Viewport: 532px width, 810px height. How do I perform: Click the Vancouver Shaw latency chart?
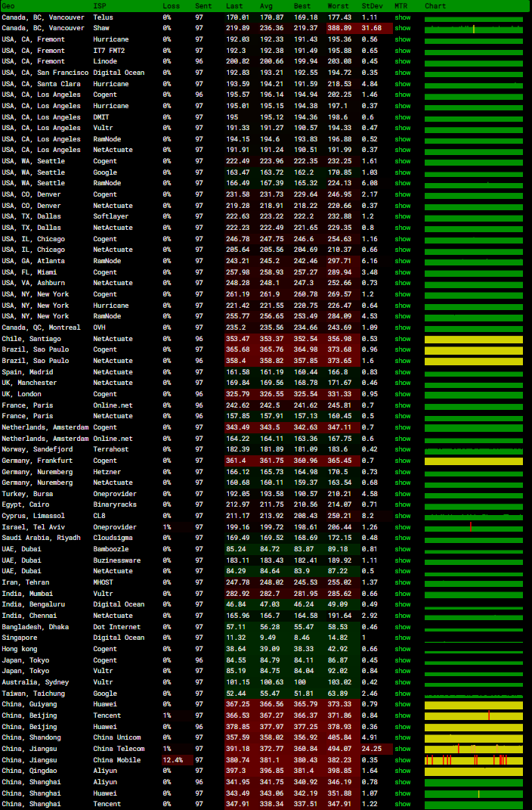[x=474, y=28]
